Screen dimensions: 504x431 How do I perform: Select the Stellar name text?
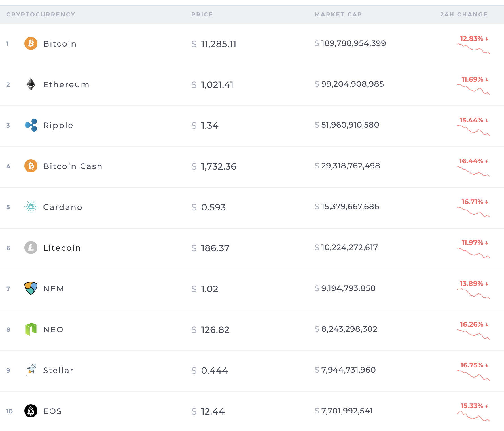pos(58,370)
